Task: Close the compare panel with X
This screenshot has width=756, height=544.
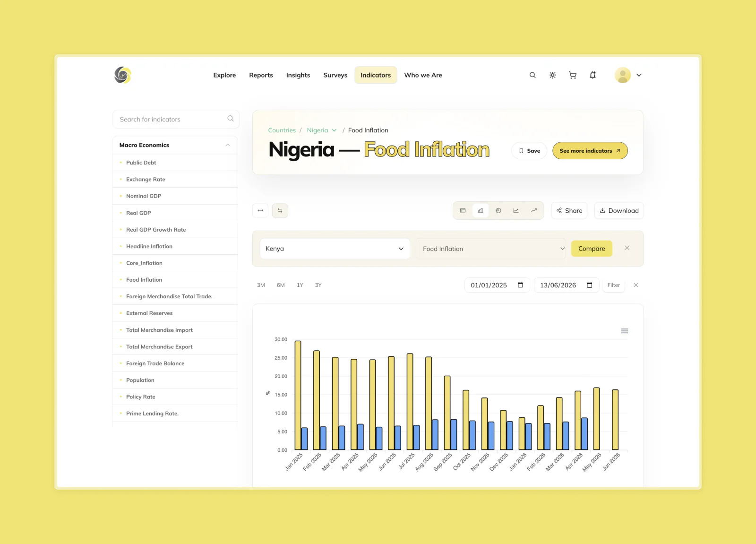Action: (x=627, y=248)
